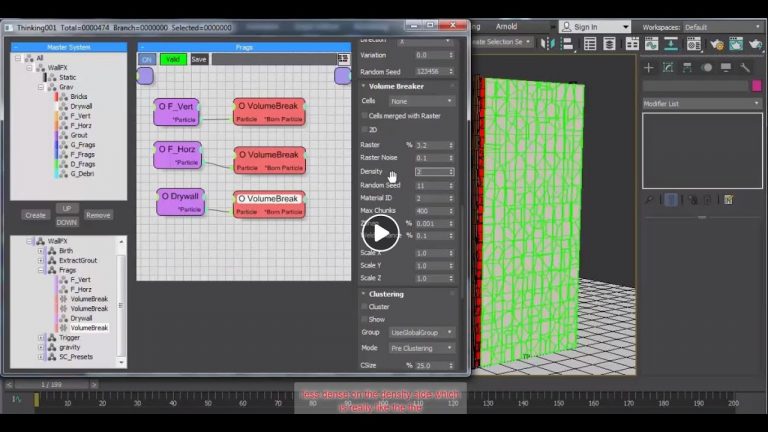768x432 pixels.
Task: Show the ribbon toggle icon
Action: point(632,44)
